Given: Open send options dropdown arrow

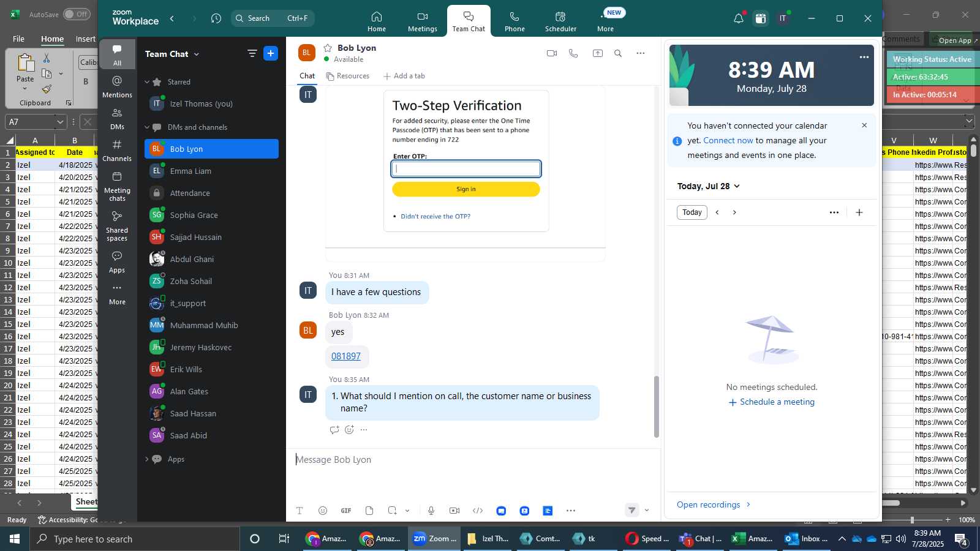Looking at the screenshot, I should click(x=647, y=510).
